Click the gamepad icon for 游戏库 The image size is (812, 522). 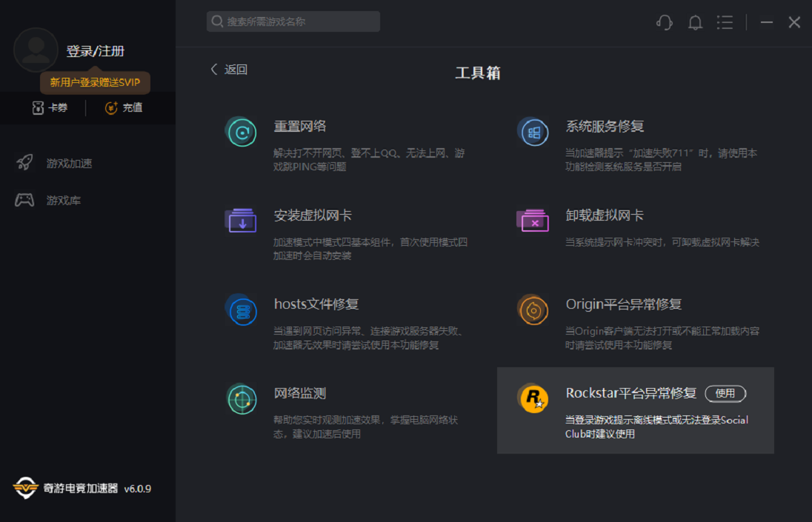click(24, 200)
